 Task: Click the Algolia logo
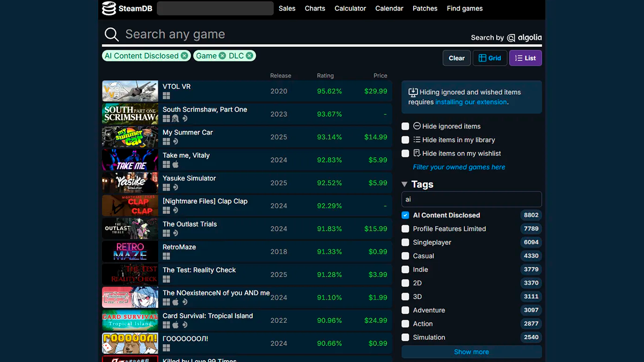click(524, 38)
